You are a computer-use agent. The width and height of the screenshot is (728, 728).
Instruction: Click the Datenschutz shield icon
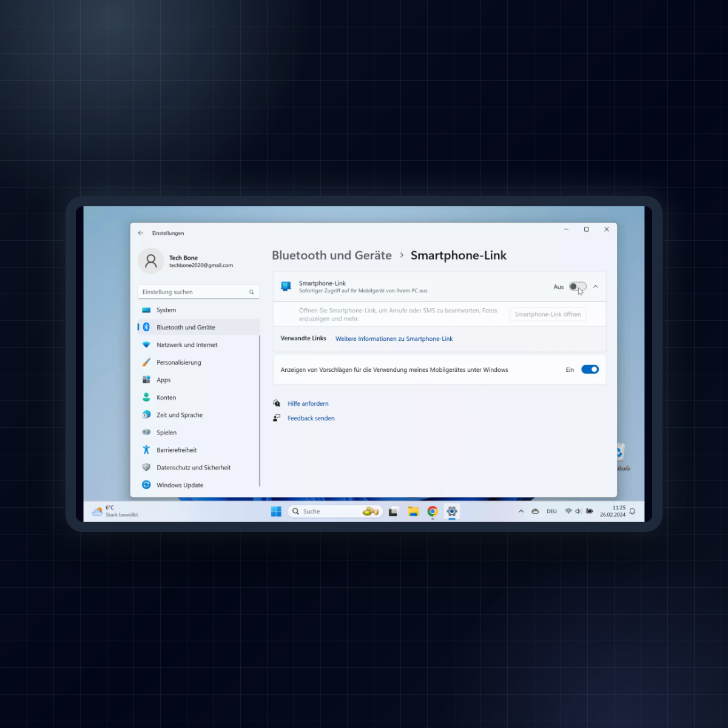[146, 468]
